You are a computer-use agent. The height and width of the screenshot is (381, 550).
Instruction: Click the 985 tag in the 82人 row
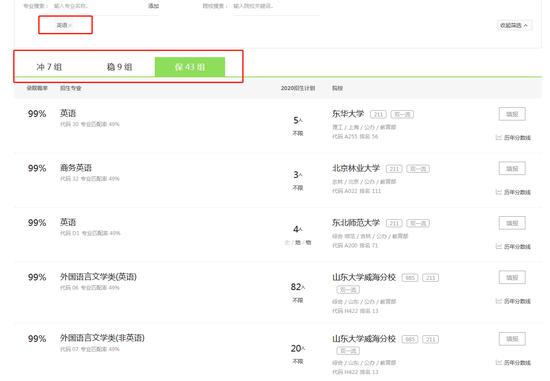click(410, 278)
